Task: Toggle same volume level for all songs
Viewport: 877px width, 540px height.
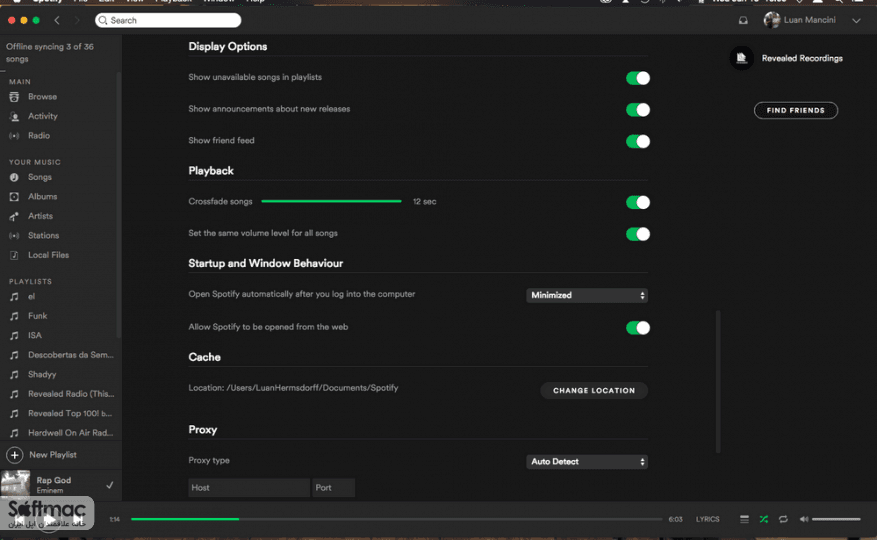Action: pos(638,234)
